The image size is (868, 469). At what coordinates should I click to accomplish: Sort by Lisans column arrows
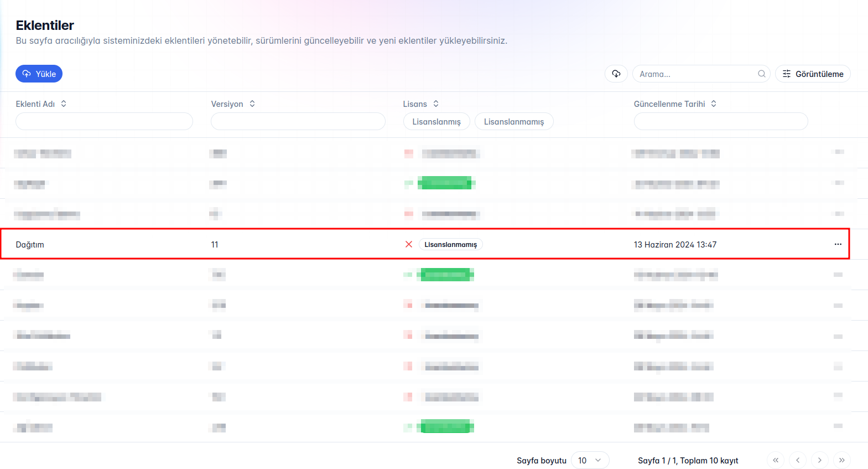[x=436, y=104]
